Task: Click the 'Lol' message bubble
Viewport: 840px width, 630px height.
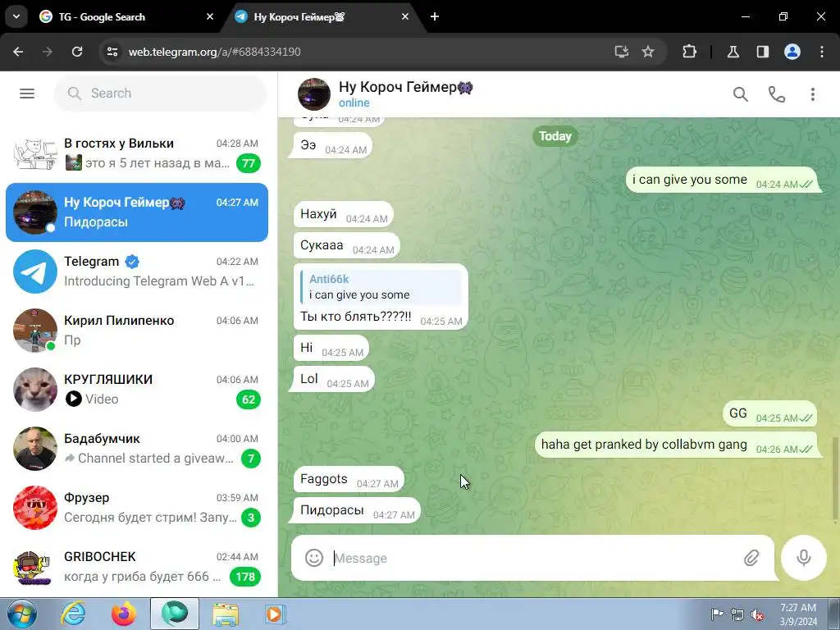Action: [x=334, y=379]
